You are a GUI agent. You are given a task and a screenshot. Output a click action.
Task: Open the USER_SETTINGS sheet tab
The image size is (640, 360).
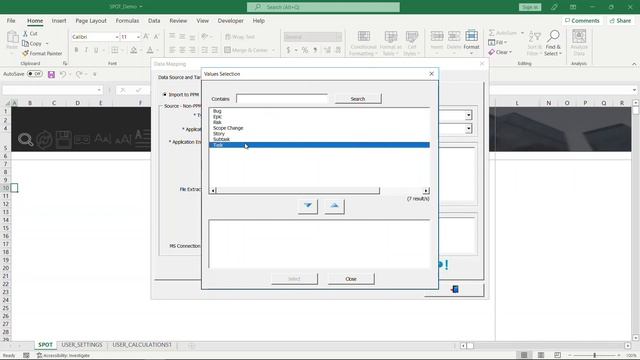pyautogui.click(x=82, y=345)
